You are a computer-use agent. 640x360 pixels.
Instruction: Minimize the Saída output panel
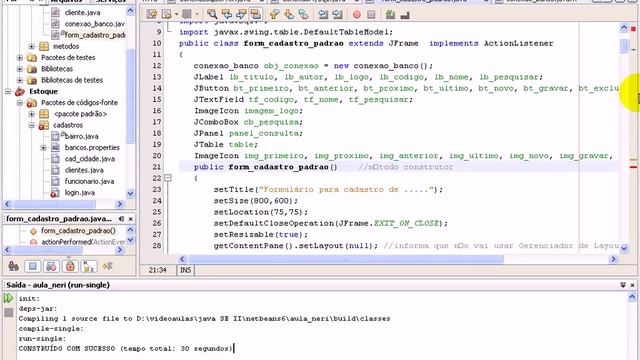[x=623, y=285]
